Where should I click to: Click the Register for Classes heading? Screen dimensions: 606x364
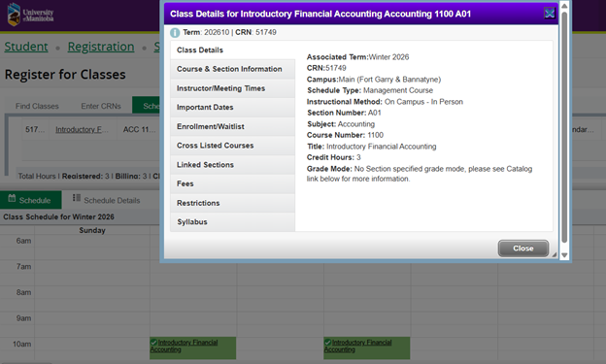pos(65,74)
